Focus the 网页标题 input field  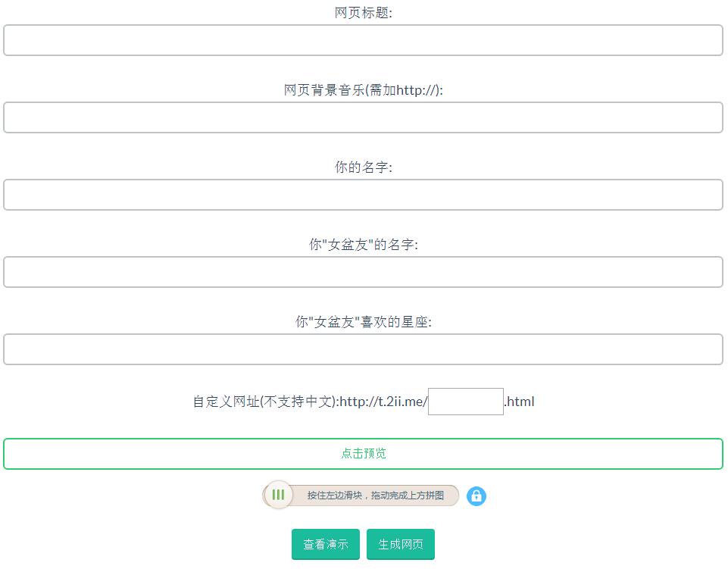click(x=363, y=40)
